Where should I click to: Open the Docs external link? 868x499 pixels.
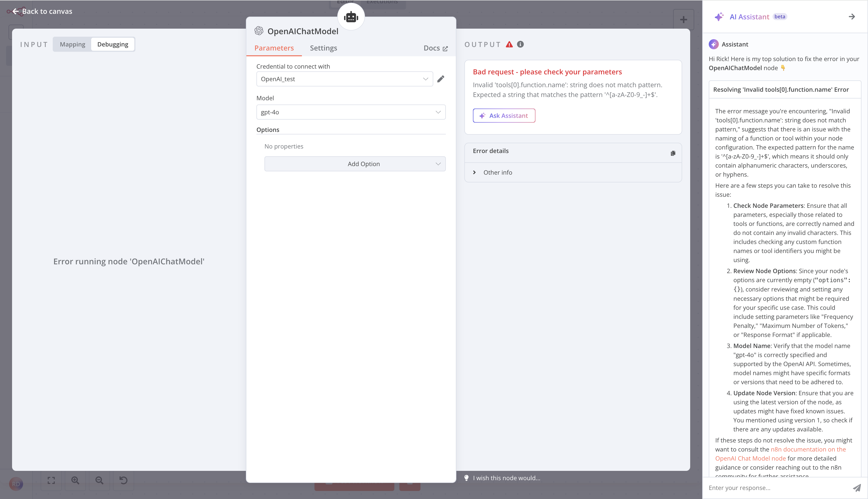[x=435, y=48]
